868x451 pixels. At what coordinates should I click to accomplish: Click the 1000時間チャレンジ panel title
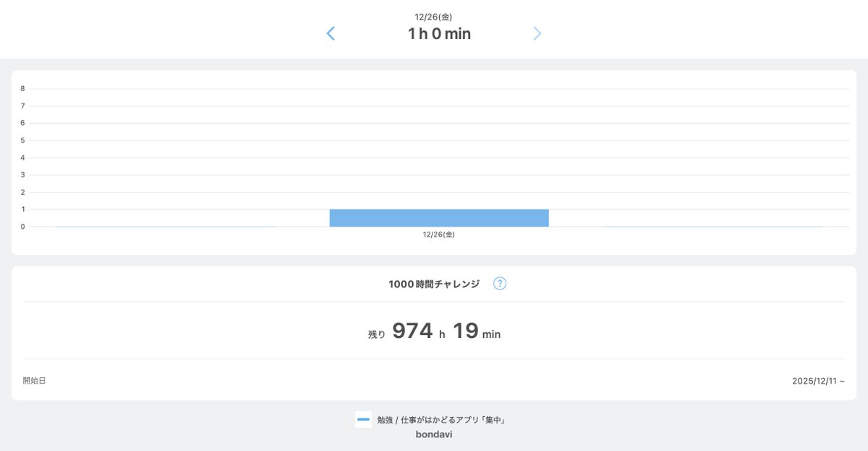(434, 284)
